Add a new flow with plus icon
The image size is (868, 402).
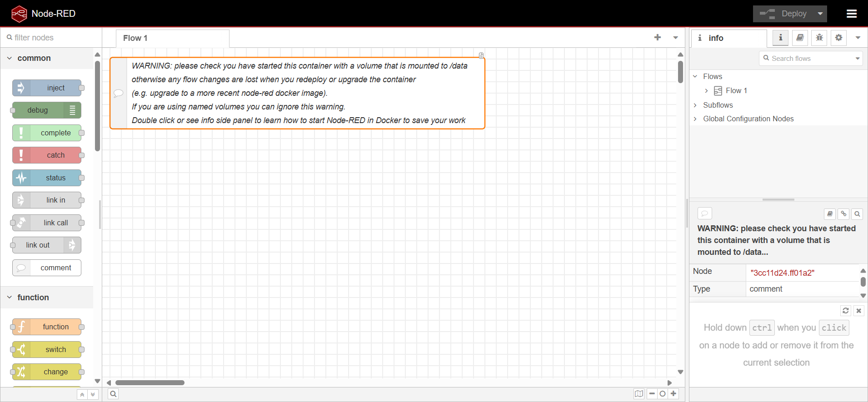pos(658,38)
